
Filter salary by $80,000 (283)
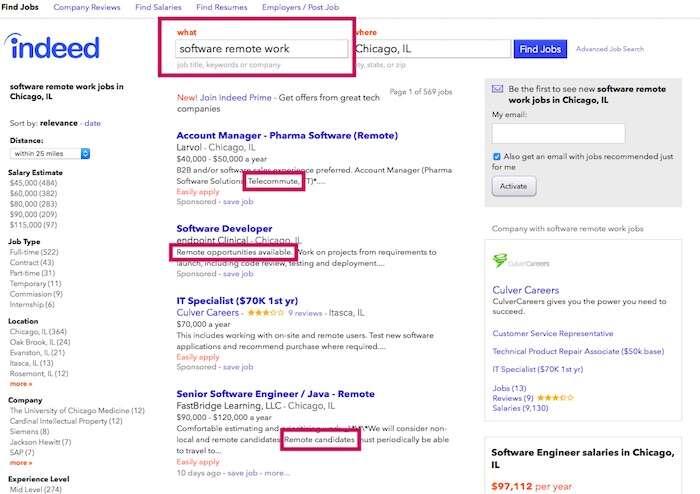click(33, 204)
